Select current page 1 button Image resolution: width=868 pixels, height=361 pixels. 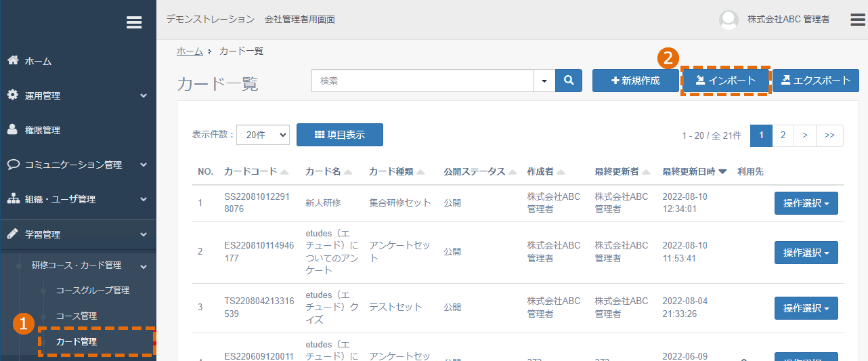click(x=761, y=135)
